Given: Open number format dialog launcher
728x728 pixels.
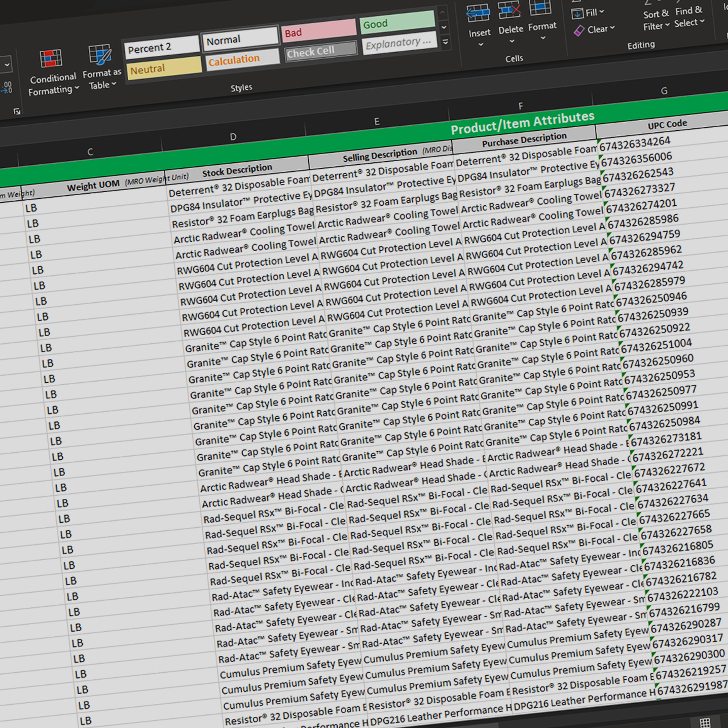Looking at the screenshot, I should [x=17, y=111].
